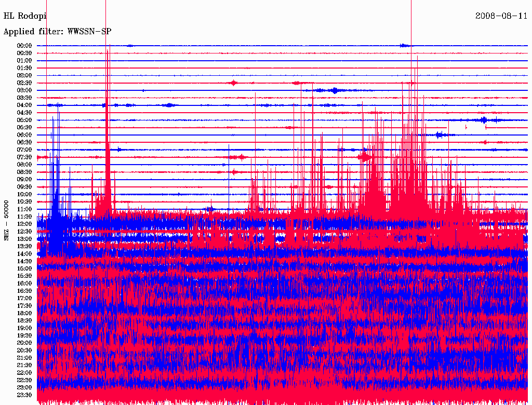The image size is (532, 405).
Task: Select the 18:00 time label
Action: (x=24, y=314)
